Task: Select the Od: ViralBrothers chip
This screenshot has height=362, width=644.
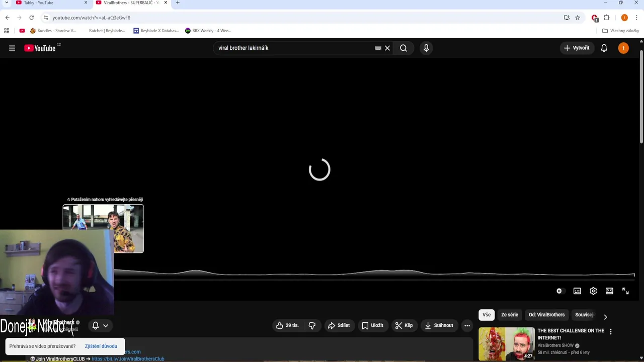Action: [546, 315]
